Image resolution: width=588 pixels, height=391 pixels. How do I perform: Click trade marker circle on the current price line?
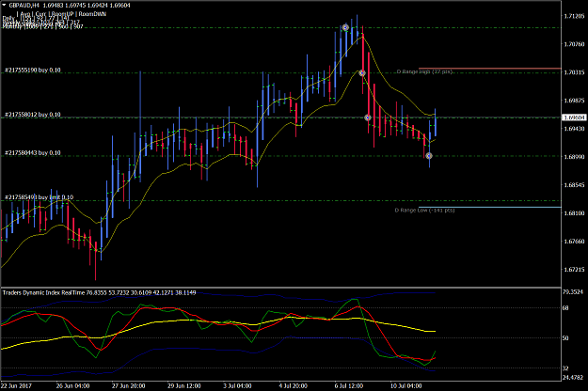[368, 117]
